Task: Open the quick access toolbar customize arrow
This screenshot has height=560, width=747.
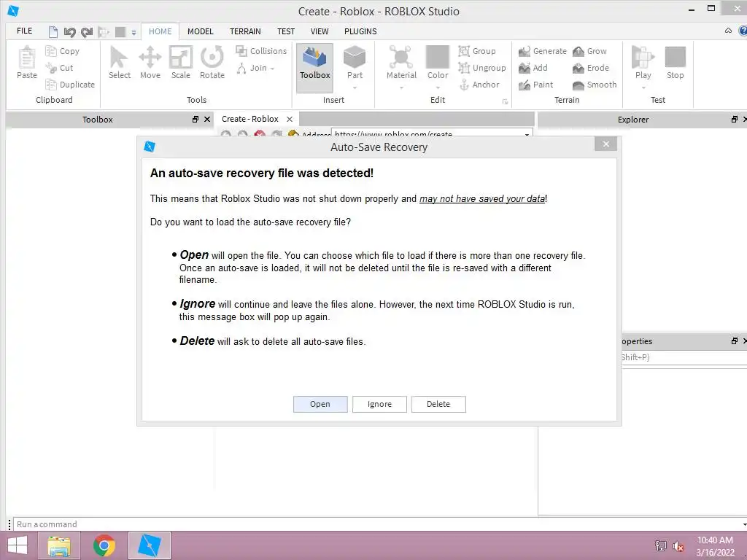Action: click(134, 32)
